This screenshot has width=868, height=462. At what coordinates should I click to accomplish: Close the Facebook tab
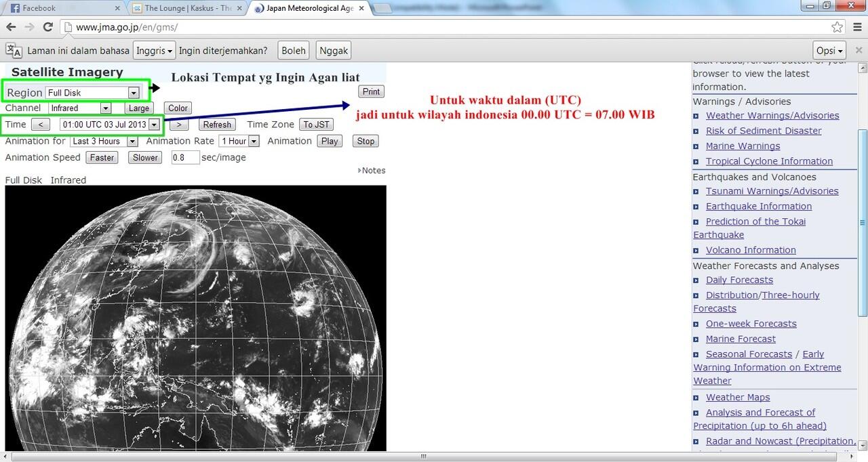(117, 8)
